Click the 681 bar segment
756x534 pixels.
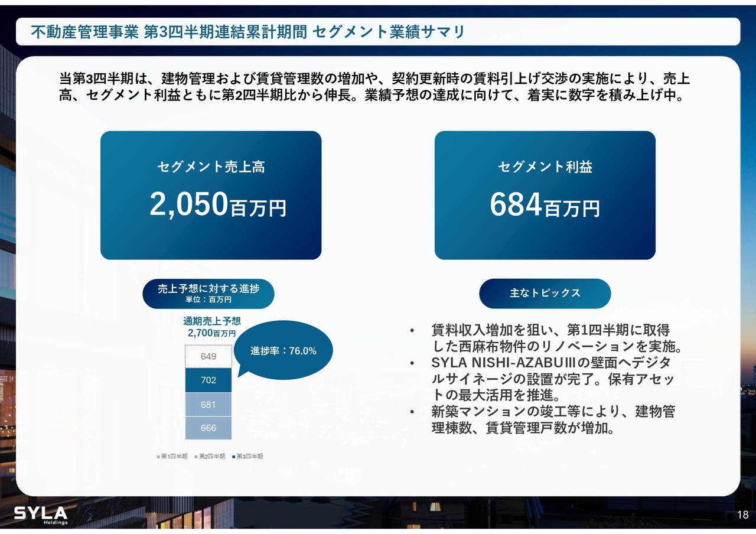[x=208, y=405]
